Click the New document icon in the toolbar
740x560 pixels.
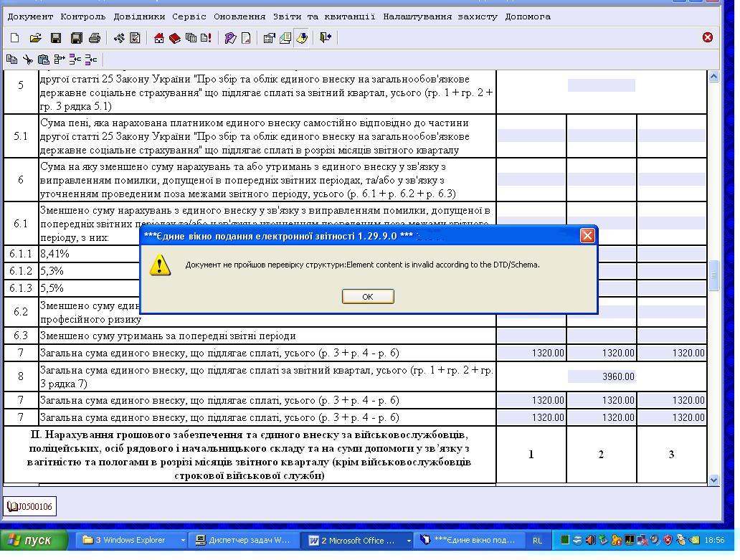point(14,38)
